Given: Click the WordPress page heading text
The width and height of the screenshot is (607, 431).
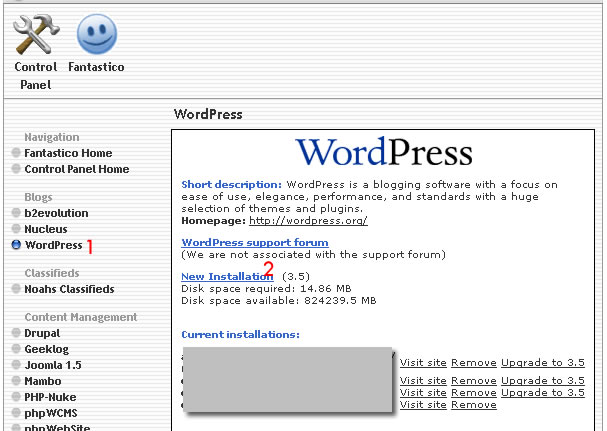Looking at the screenshot, I should (208, 114).
